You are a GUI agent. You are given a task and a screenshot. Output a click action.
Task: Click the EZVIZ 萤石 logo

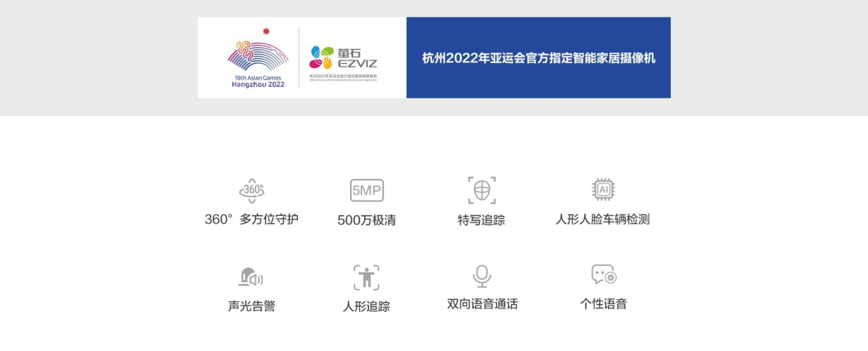(343, 58)
